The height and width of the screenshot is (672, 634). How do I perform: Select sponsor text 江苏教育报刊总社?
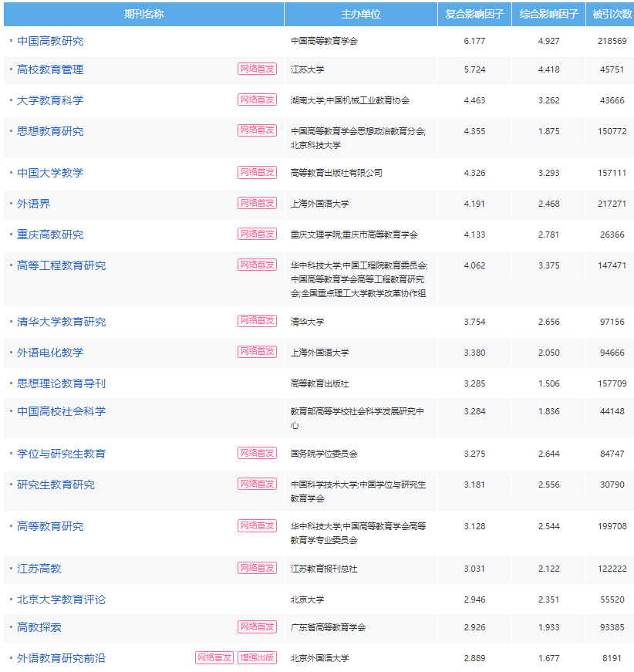coord(324,569)
